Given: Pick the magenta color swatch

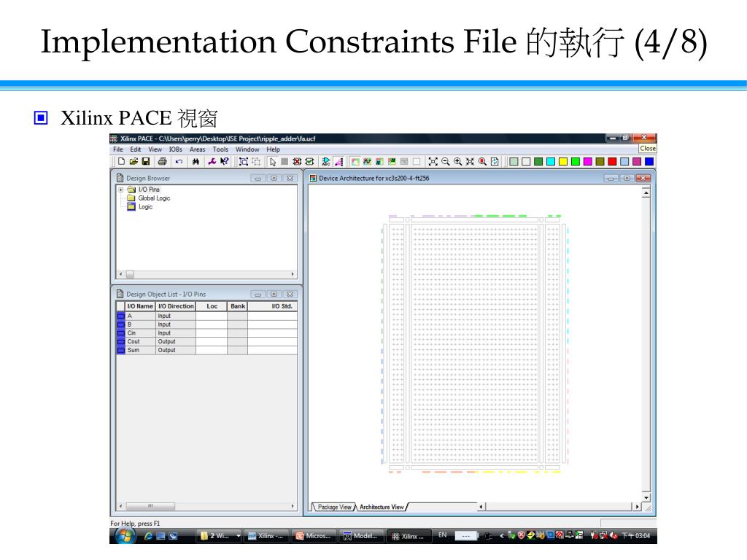Looking at the screenshot, I should pos(588,162).
